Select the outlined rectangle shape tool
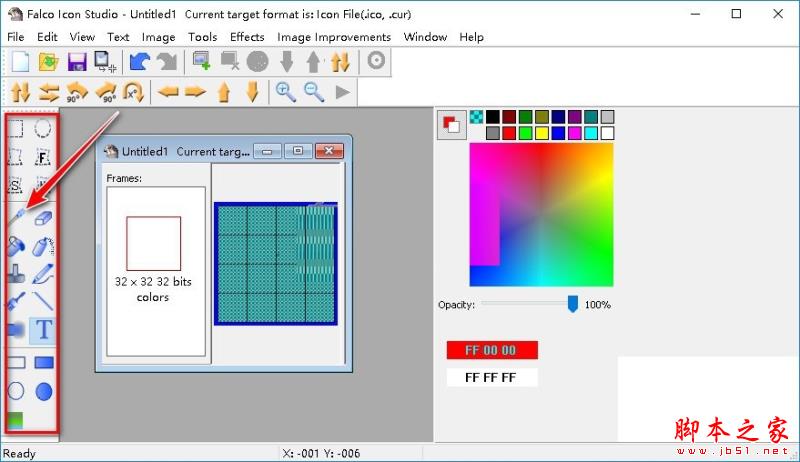The height and width of the screenshot is (462, 800). 16,363
